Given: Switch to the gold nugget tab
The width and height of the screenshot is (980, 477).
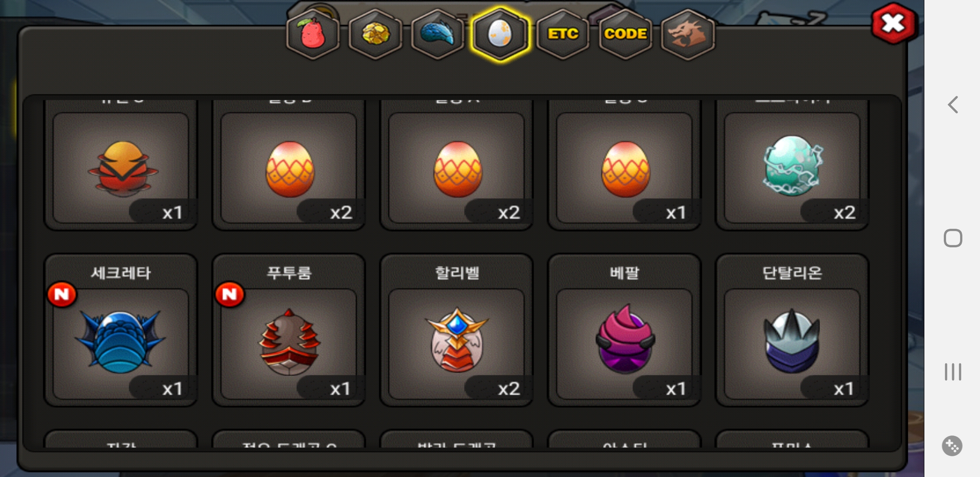Looking at the screenshot, I should point(375,34).
